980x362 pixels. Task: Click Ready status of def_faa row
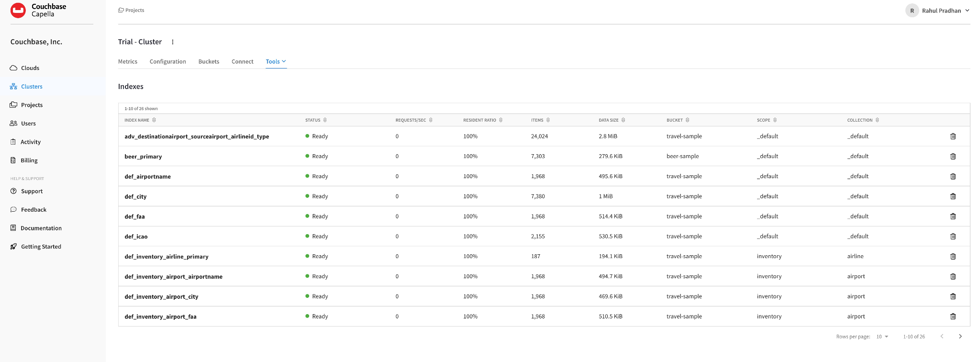320,216
